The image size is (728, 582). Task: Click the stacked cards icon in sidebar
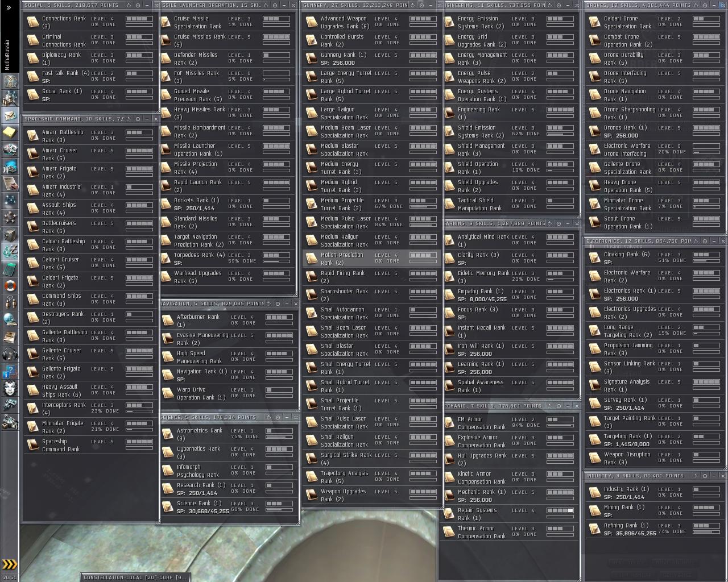pyautogui.click(x=10, y=149)
